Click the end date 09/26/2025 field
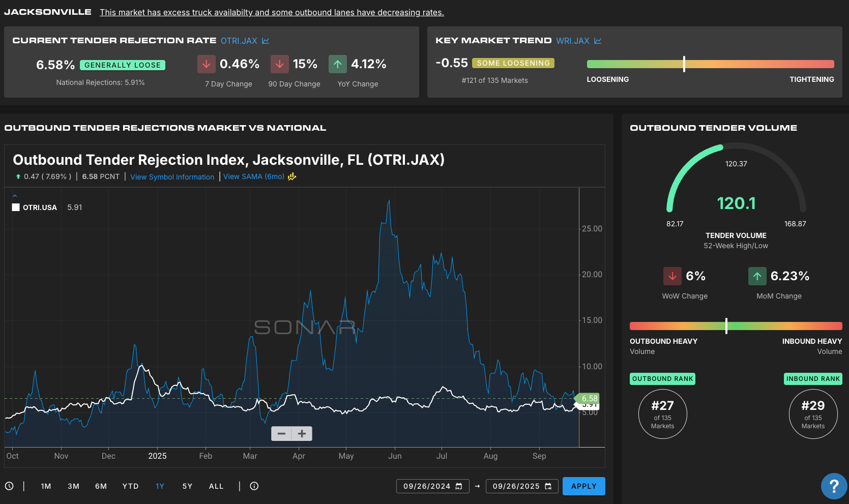Image resolution: width=849 pixels, height=504 pixels. 516,486
